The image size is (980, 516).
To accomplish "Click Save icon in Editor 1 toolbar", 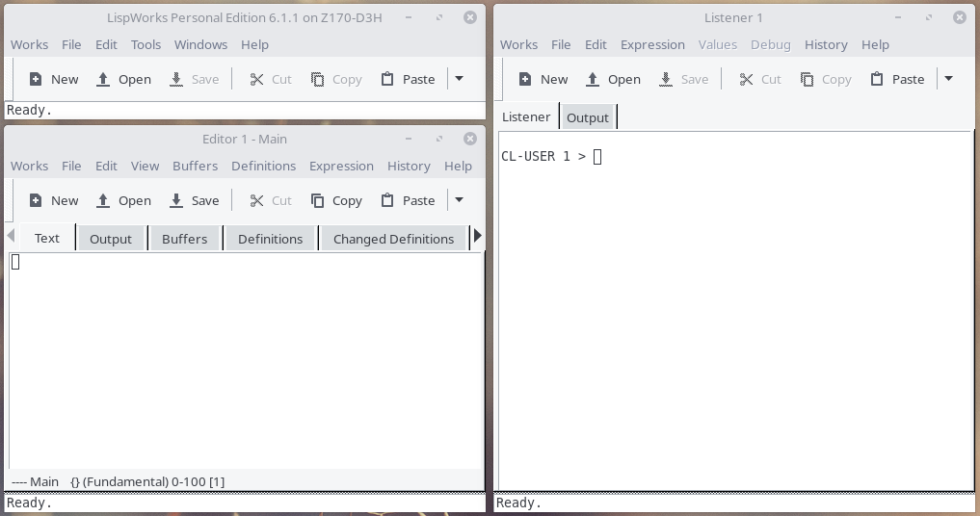I will click(176, 200).
